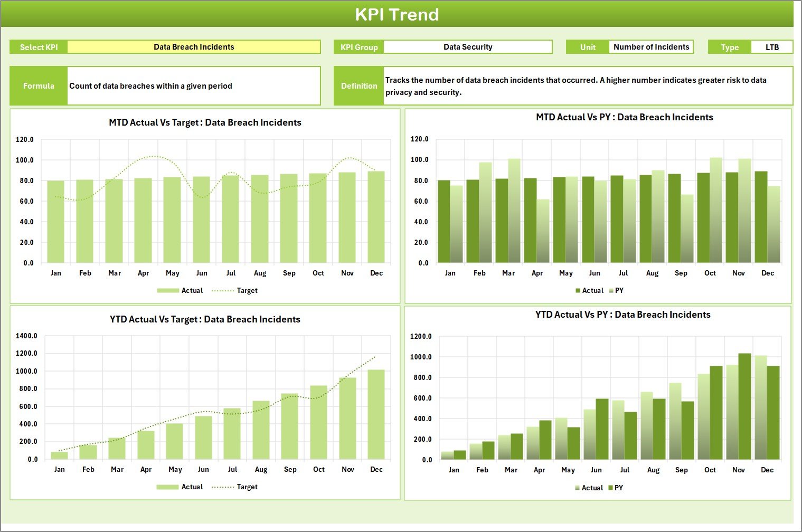Select the Unit field showing Number of Incidents

[650, 46]
